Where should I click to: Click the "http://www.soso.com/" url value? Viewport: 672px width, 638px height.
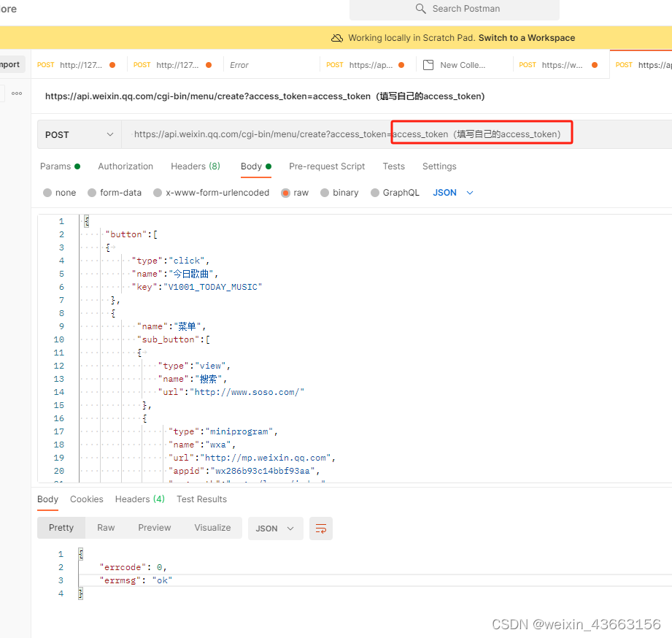(x=247, y=392)
